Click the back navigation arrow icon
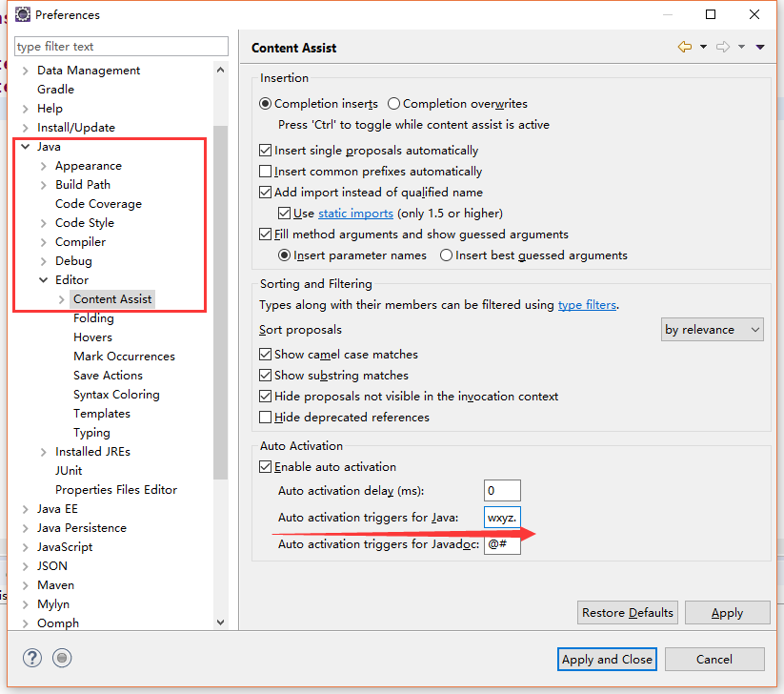Image resolution: width=784 pixels, height=694 pixels. (685, 47)
